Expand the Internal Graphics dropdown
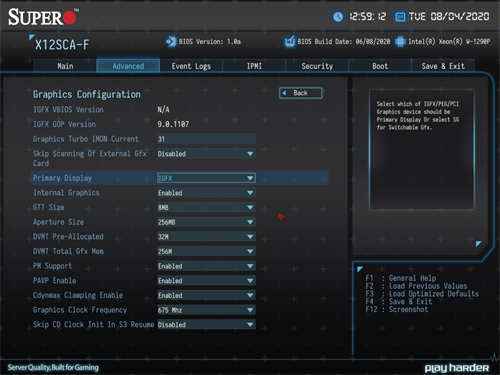Image resolution: width=500 pixels, height=375 pixels. [x=206, y=193]
